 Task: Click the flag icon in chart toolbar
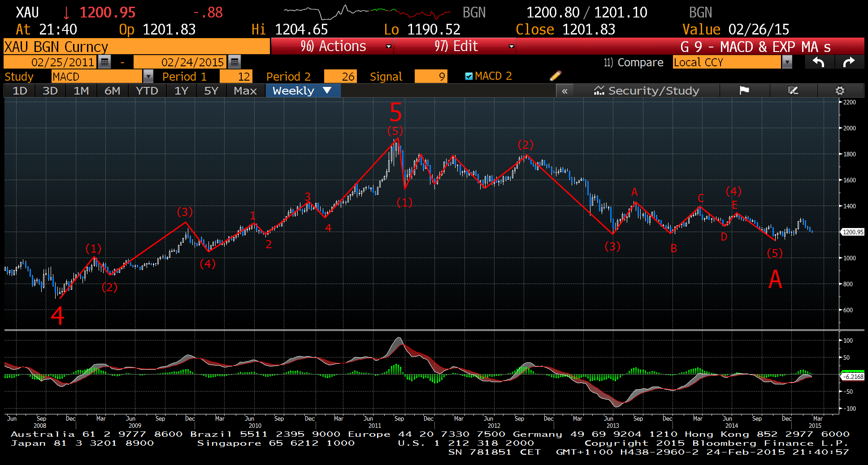click(x=744, y=90)
